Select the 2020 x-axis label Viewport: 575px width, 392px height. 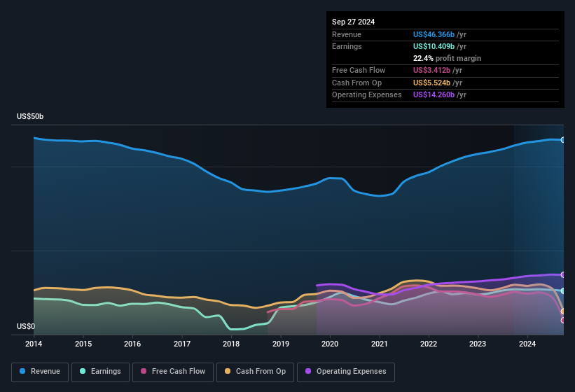pyautogui.click(x=330, y=344)
